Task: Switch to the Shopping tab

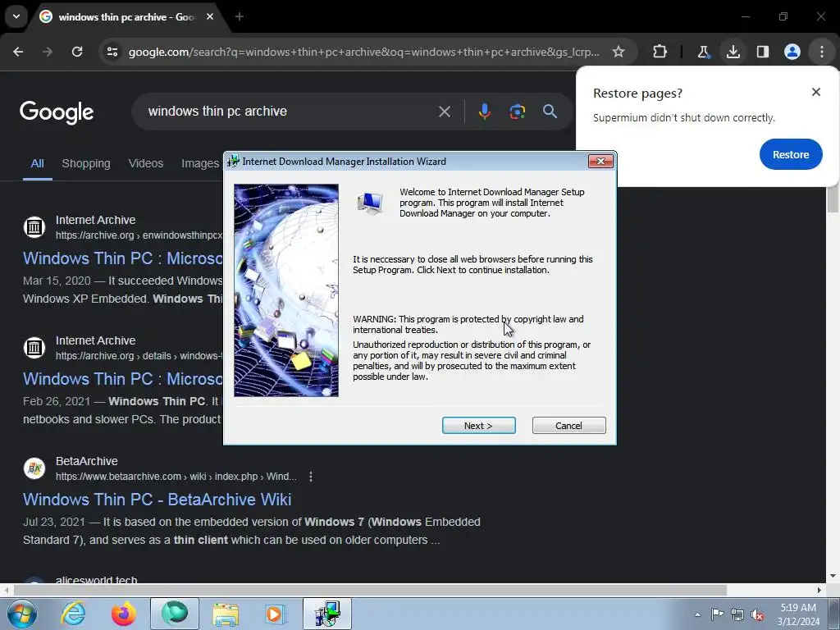Action: 85,163
